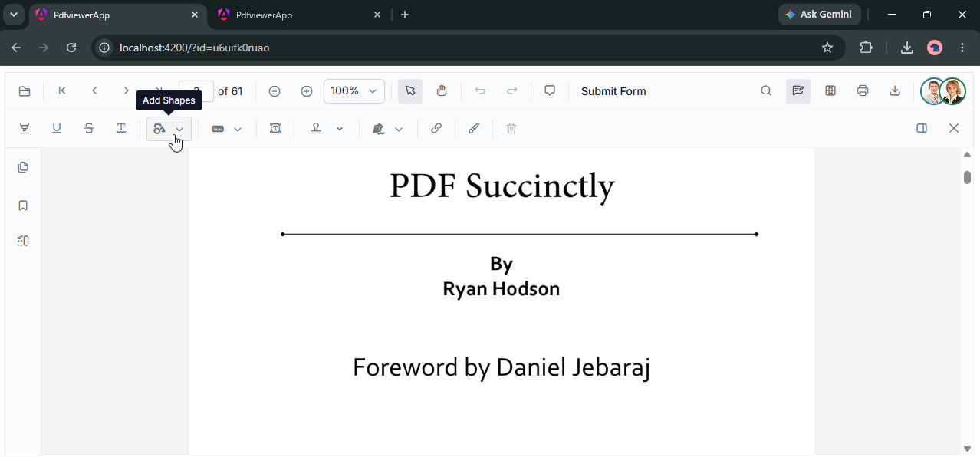Viewport: 980px width, 457px height.
Task: Open the browser downloads icon
Action: tap(906, 48)
